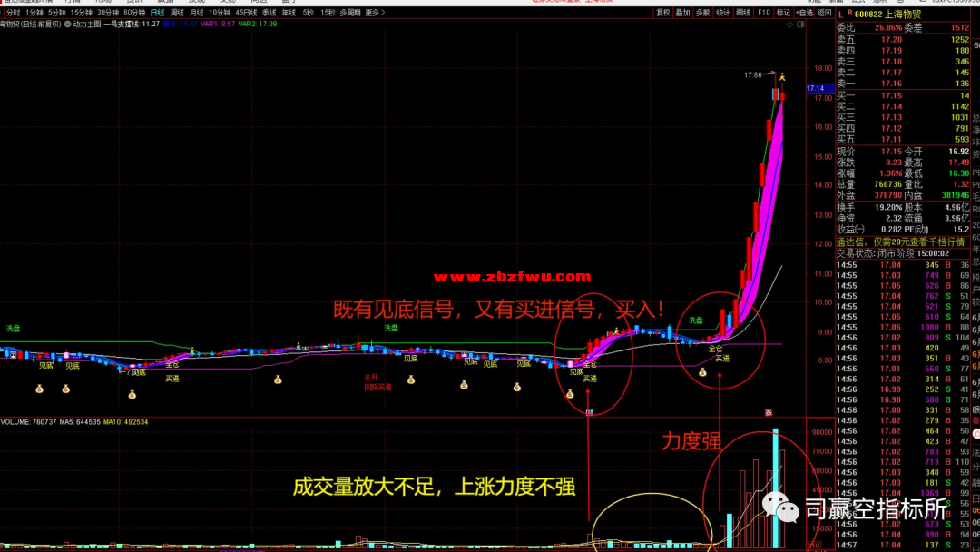This screenshot has width=980, height=552.
Task: Click the MA10: 492534 volume label
Action: (x=126, y=422)
